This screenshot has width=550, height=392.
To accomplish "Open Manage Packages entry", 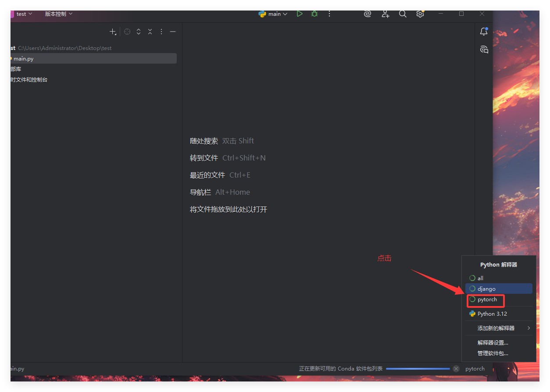I will tap(499, 353).
